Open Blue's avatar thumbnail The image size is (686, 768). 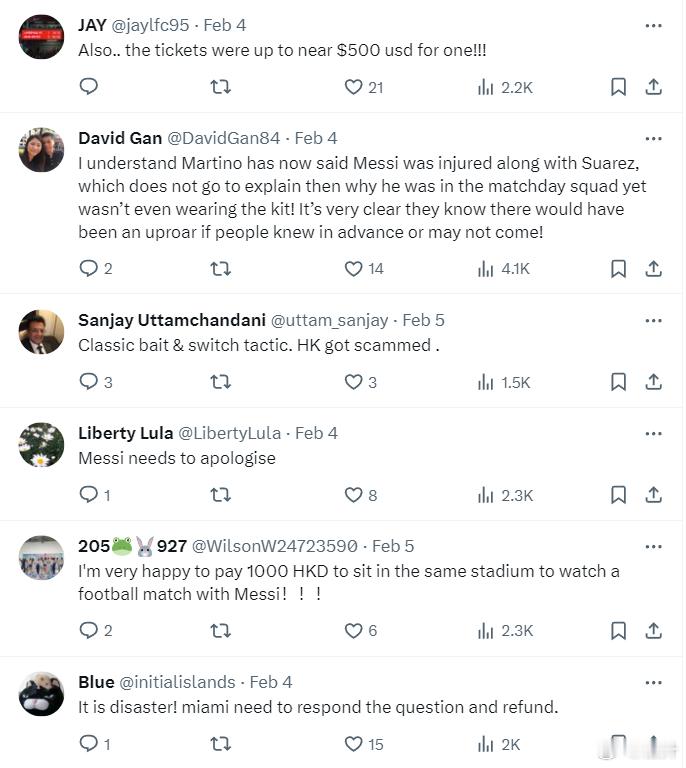pyautogui.click(x=41, y=694)
